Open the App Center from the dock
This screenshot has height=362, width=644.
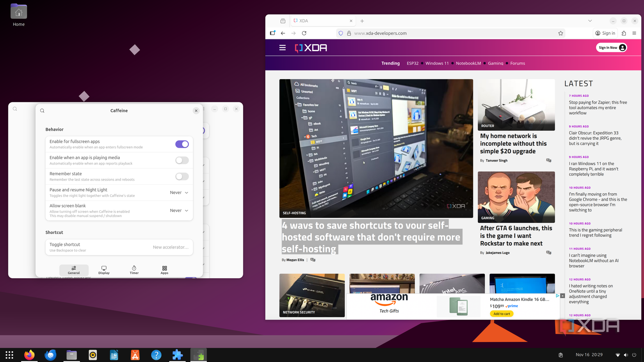pos(135,355)
